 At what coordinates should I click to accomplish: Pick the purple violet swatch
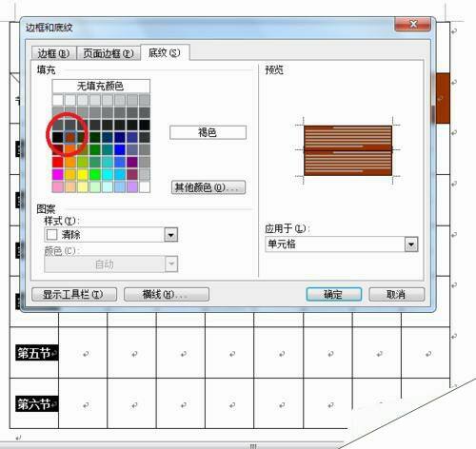point(132,162)
